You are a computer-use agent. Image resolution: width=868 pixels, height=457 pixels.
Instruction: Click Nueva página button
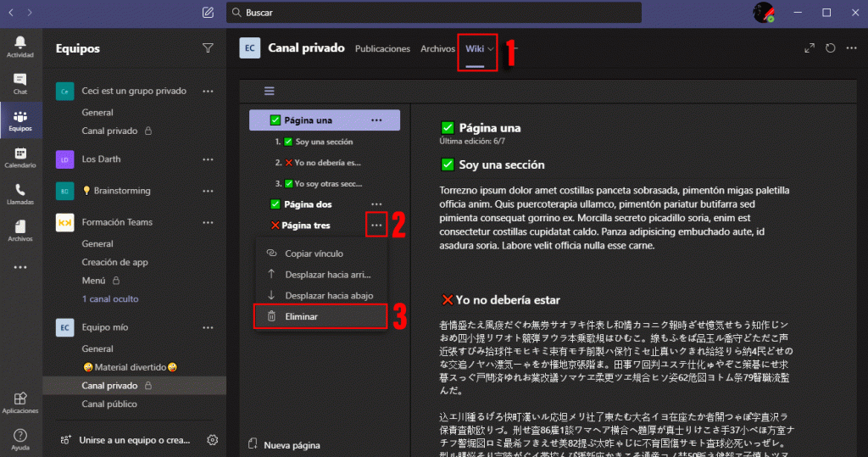[x=284, y=445]
